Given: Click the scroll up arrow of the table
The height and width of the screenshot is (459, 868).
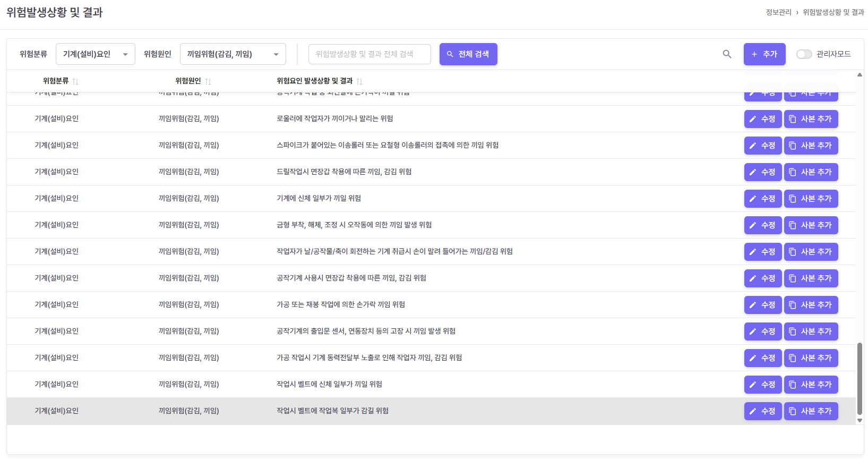Looking at the screenshot, I should 860,75.
